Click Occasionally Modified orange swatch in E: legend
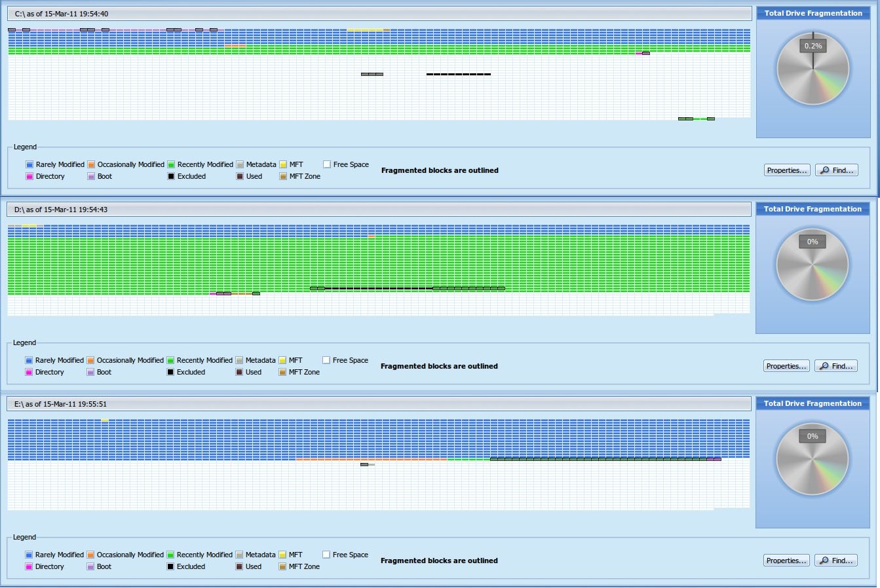Screen dimensions: 880x588 90,555
